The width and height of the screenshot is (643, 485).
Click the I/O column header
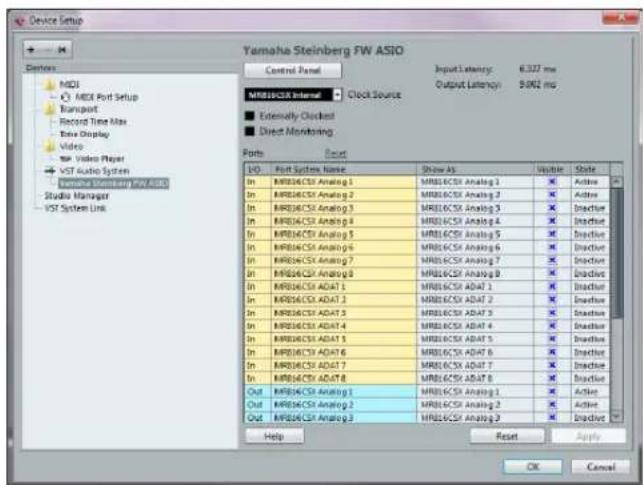click(x=258, y=169)
